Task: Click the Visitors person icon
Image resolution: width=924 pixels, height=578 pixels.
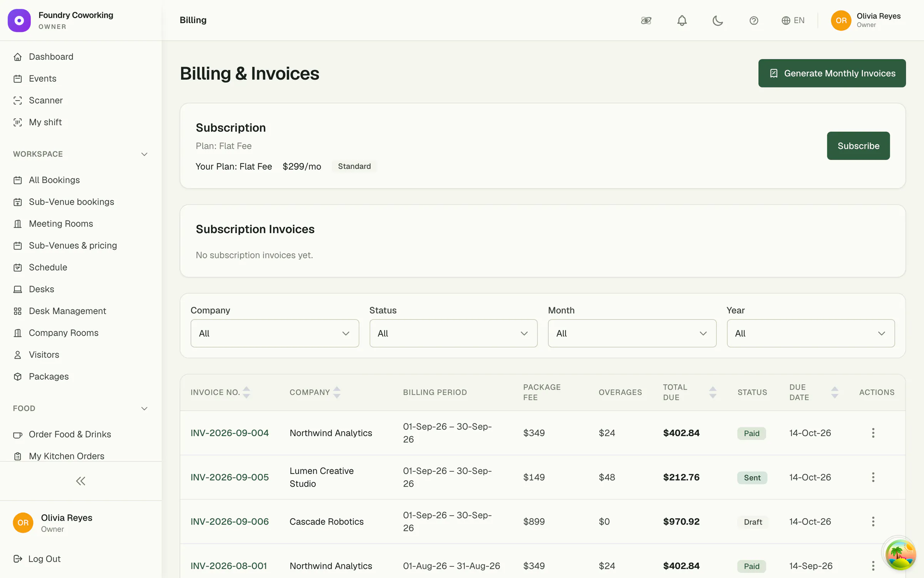Action: coord(18,355)
